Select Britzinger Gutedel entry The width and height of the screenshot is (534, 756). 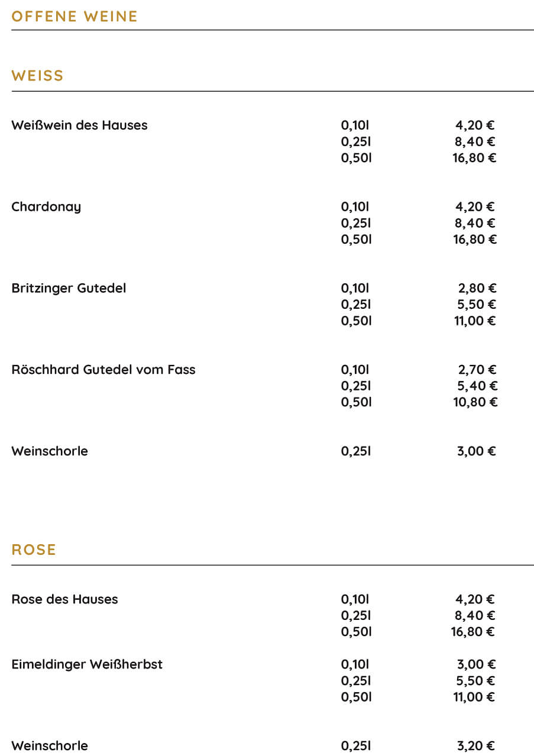coord(69,289)
